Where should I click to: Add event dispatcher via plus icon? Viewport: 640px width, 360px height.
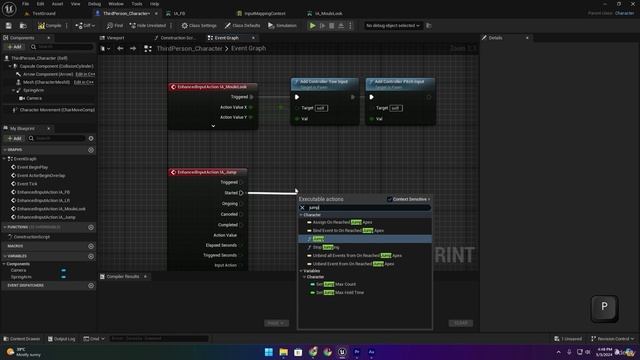[91, 286]
